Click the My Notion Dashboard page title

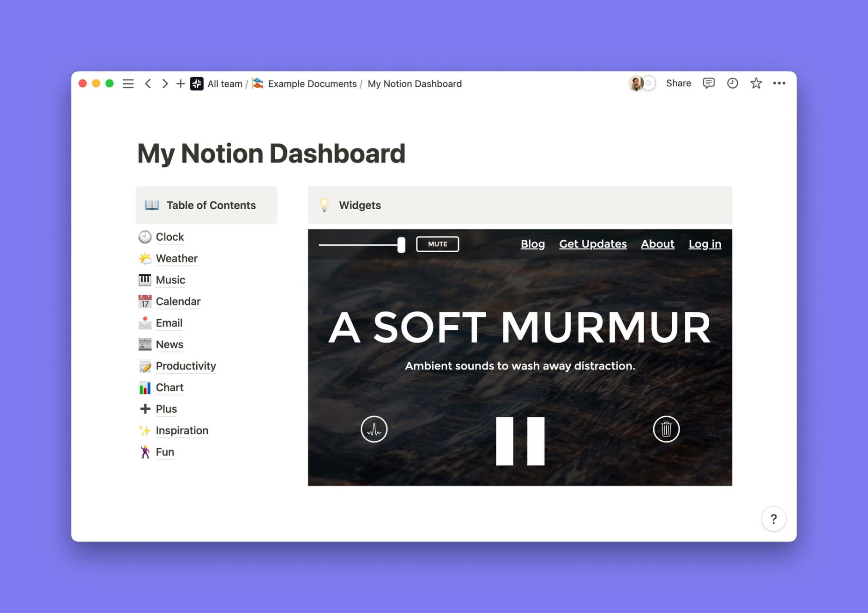[271, 153]
